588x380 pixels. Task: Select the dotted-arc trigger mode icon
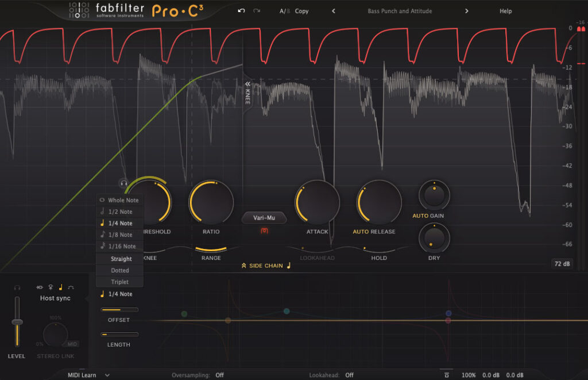(x=71, y=287)
